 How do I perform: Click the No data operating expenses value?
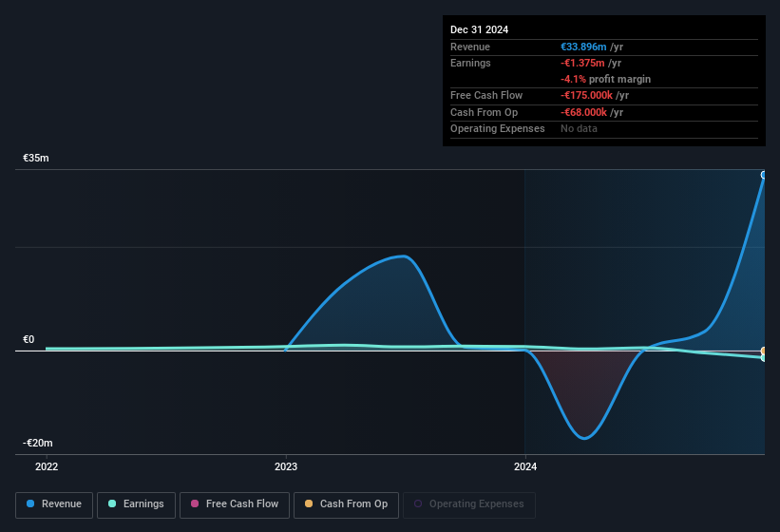tap(579, 129)
